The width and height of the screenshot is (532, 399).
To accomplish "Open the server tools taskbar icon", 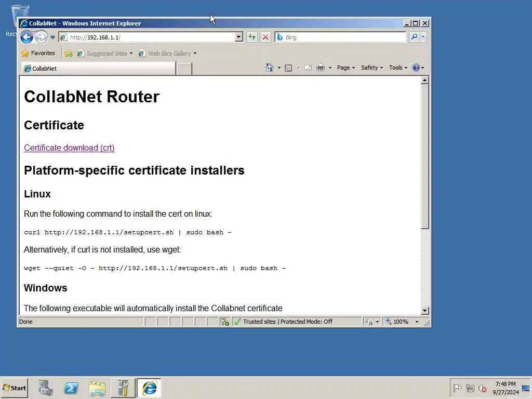I will click(x=123, y=388).
